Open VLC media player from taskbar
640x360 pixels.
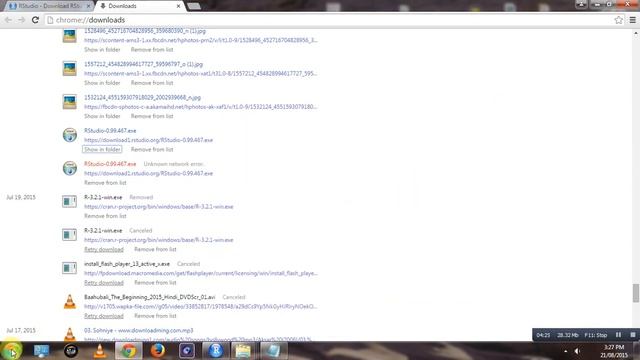(99, 351)
